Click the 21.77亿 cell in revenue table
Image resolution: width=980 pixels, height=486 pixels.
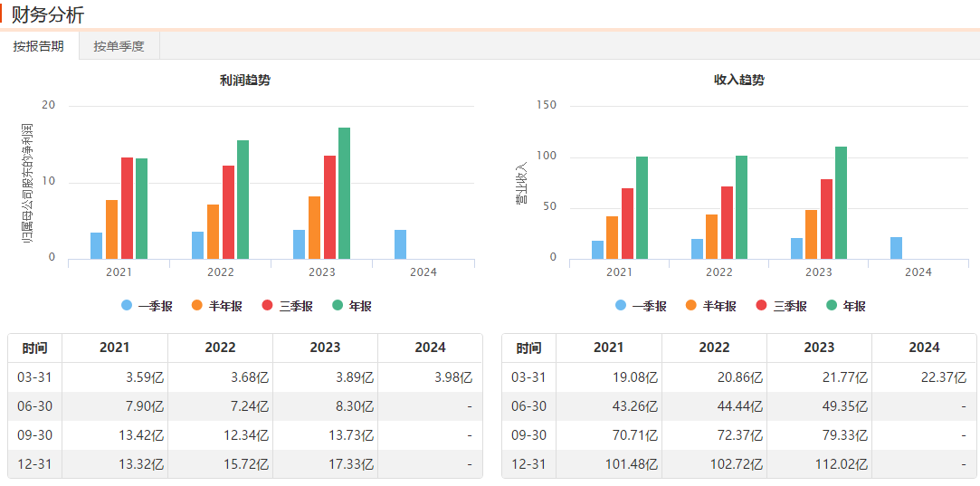pyautogui.click(x=819, y=377)
